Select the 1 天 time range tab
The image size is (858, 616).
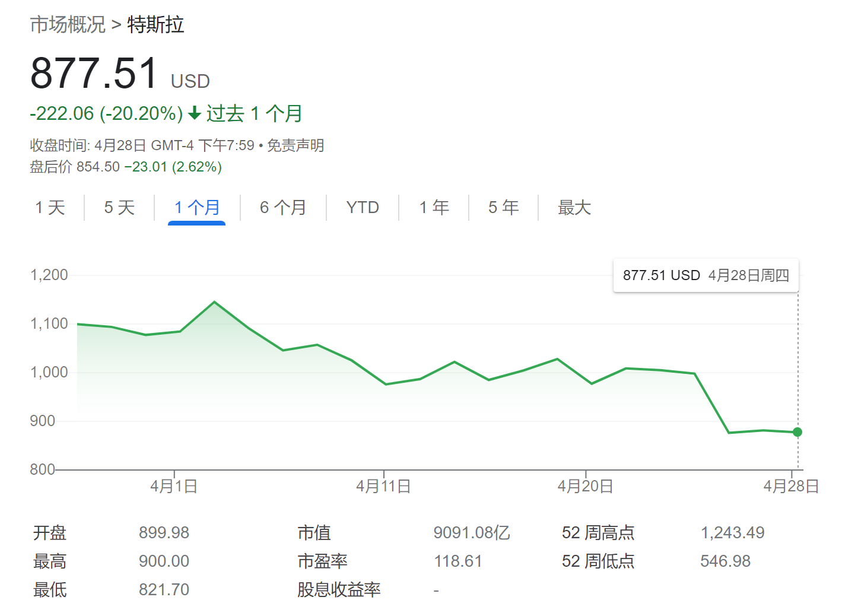click(50, 208)
